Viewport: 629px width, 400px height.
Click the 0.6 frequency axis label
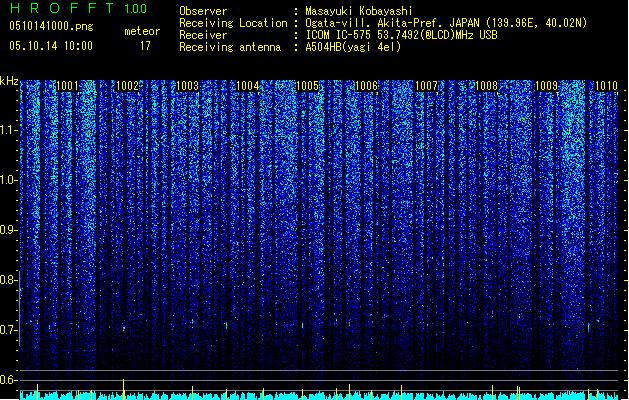[8, 380]
